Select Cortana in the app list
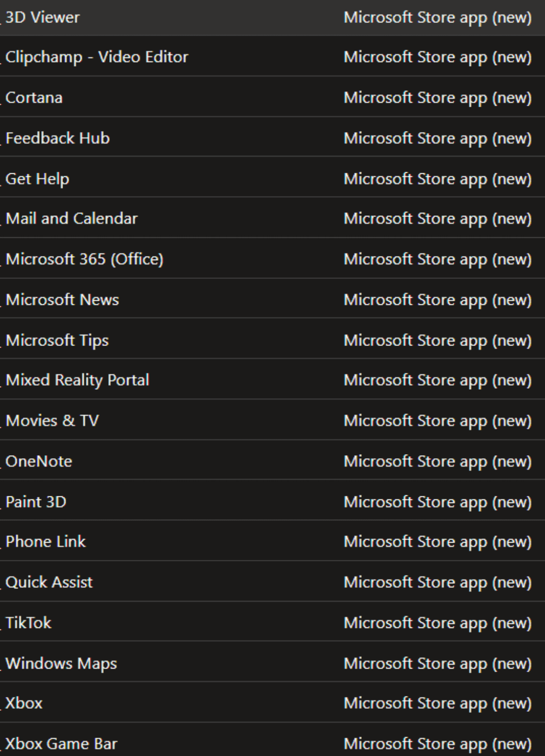Image resolution: width=545 pixels, height=756 pixels. coord(34,98)
